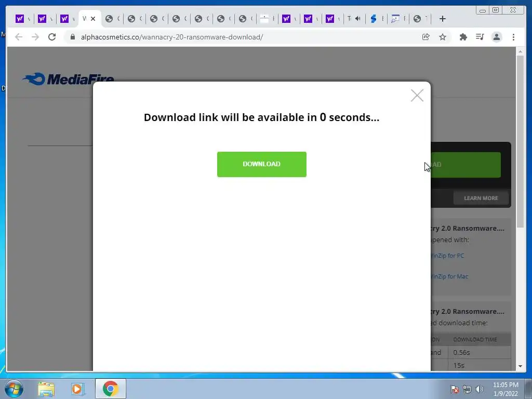Image resolution: width=532 pixels, height=399 pixels.
Task: Click the Chrome taskbar icon
Action: [110, 389]
